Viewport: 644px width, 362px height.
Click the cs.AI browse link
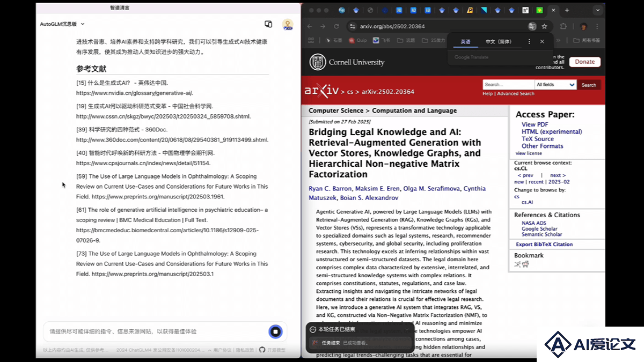pos(527,202)
